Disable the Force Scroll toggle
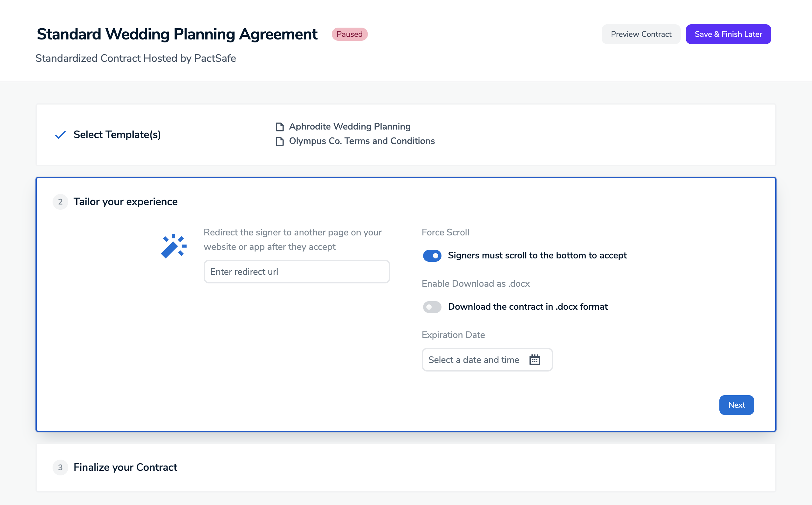This screenshot has width=812, height=505. [432, 255]
